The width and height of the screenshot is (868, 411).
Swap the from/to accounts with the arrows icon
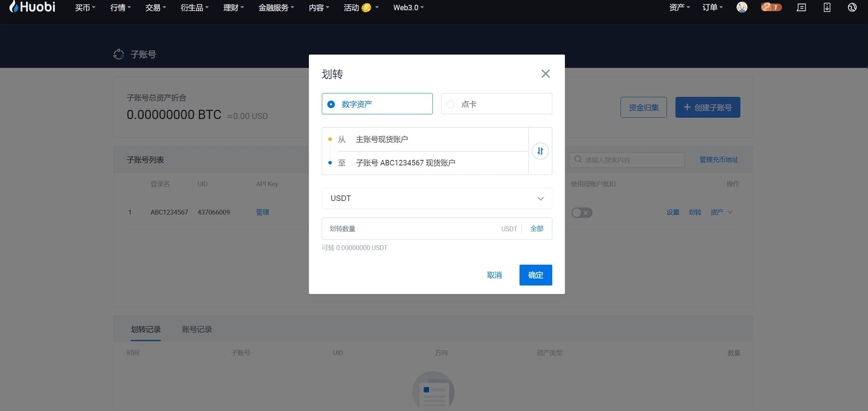(x=540, y=151)
